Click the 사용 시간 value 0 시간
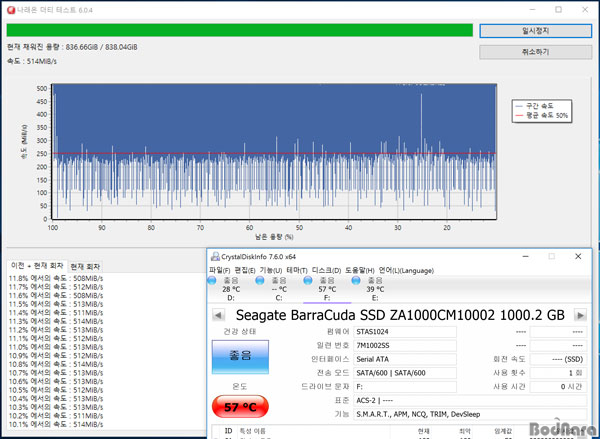Screen dimensions: 600x439 558,387
